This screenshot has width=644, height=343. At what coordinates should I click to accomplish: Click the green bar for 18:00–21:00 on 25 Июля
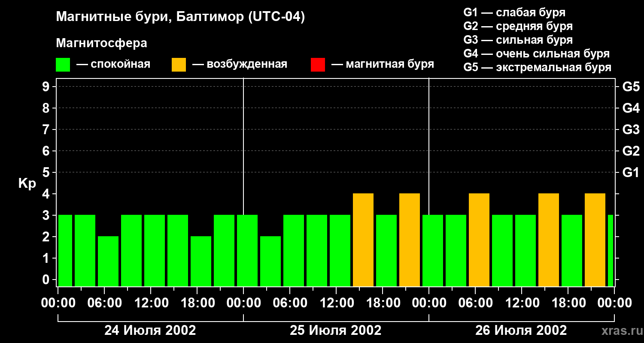tap(386, 251)
